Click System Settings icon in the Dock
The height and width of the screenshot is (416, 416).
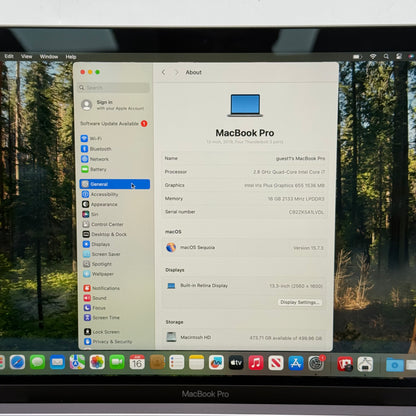pyautogui.click(x=316, y=364)
